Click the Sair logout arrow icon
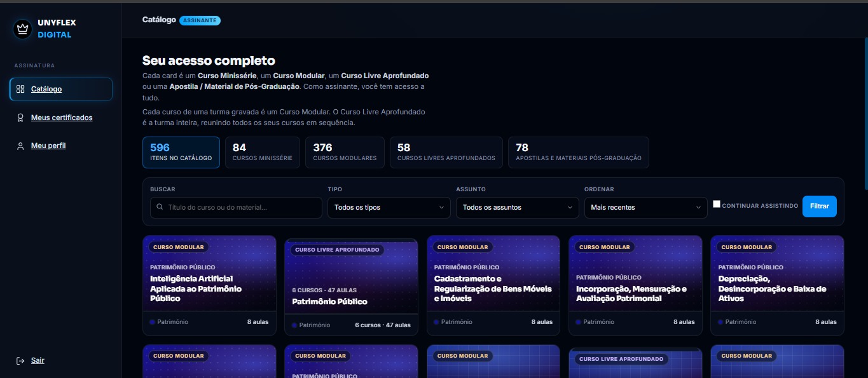The width and height of the screenshot is (868, 378). (x=20, y=361)
